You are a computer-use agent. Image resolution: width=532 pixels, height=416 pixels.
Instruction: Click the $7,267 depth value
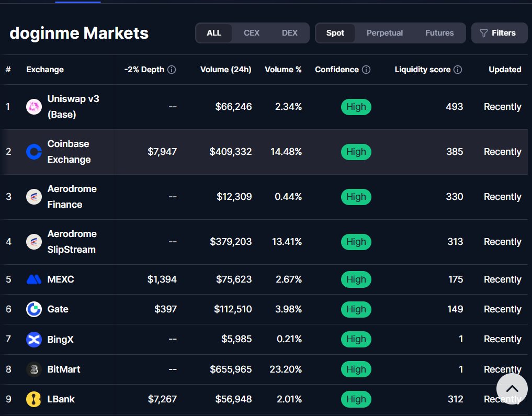click(x=162, y=399)
